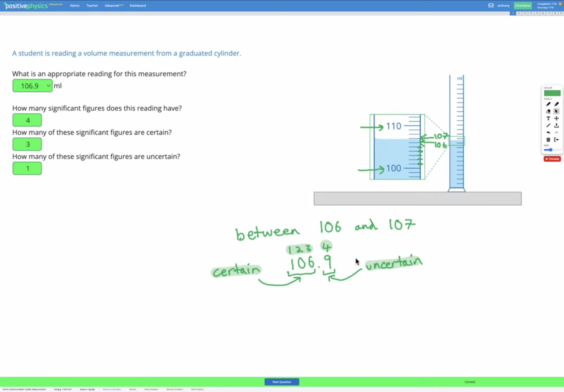This screenshot has width=564, height=392.
Task: Undo the last drawing stroke
Action: (x=548, y=133)
